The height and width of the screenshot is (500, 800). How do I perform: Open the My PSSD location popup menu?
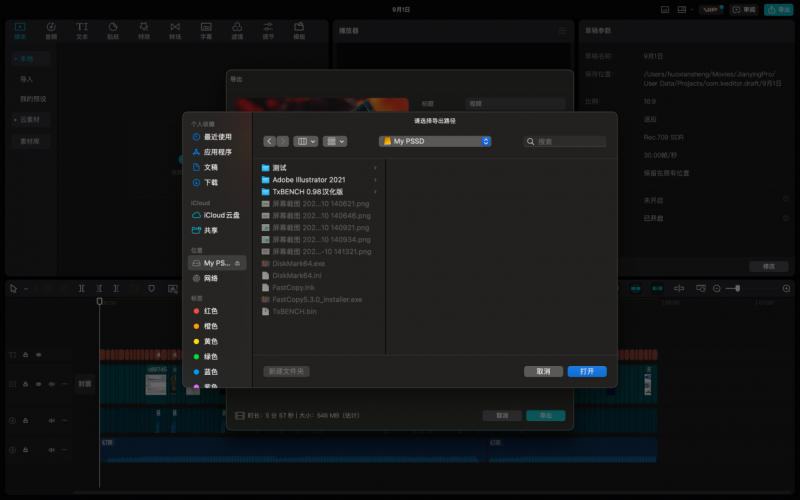pos(435,142)
